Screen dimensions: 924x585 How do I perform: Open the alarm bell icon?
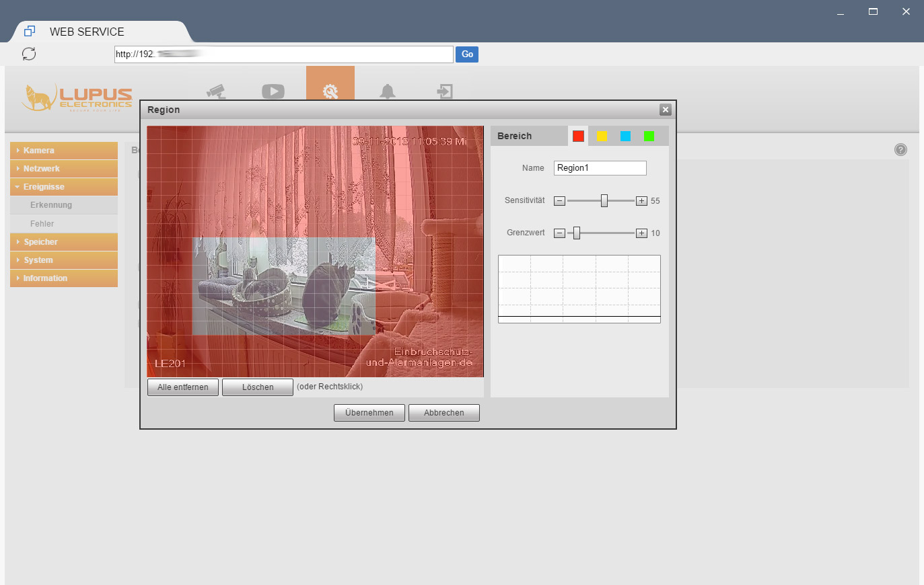(x=388, y=91)
